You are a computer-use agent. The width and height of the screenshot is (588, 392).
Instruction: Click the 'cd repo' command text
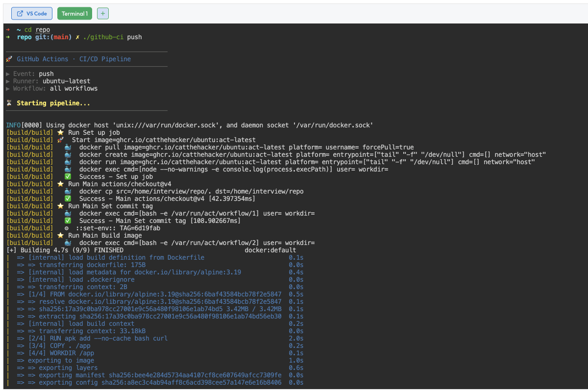(x=37, y=30)
